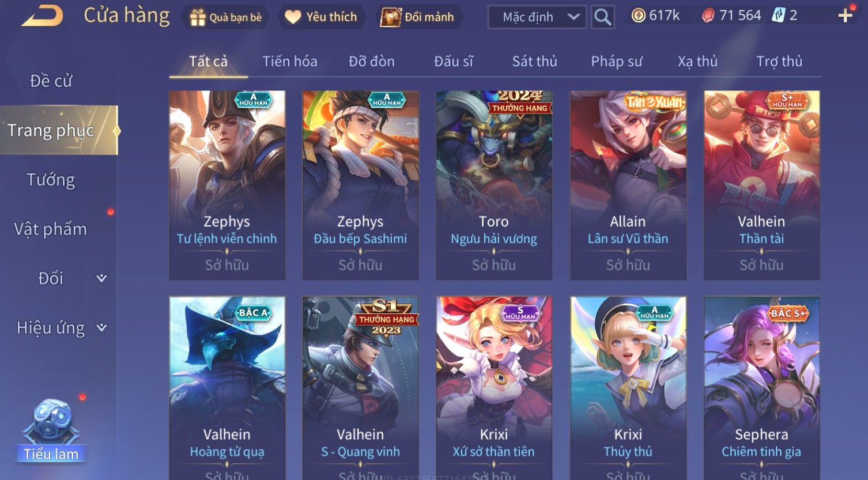Image resolution: width=868 pixels, height=480 pixels.
Task: Open Đổi mảnh chest exchange
Action: 417,17
